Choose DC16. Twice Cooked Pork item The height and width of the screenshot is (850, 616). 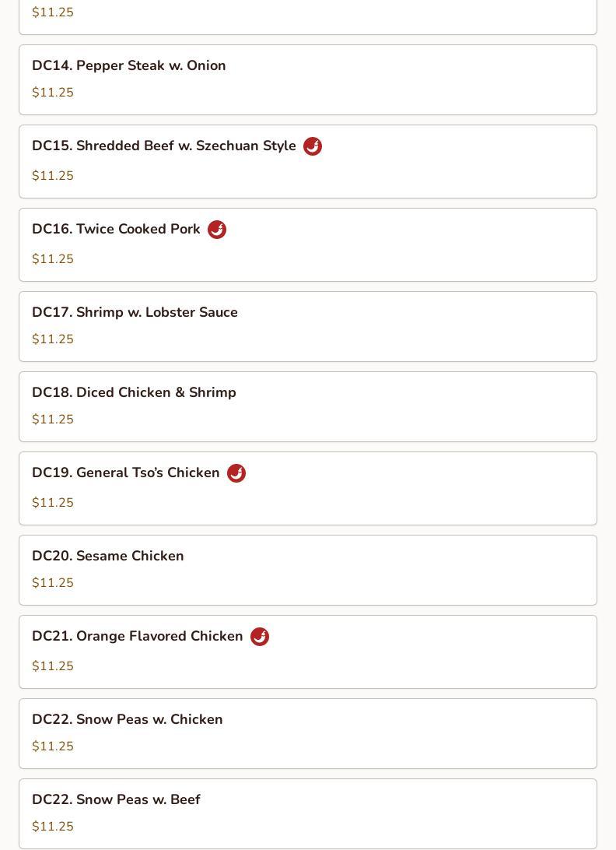tap(308, 245)
